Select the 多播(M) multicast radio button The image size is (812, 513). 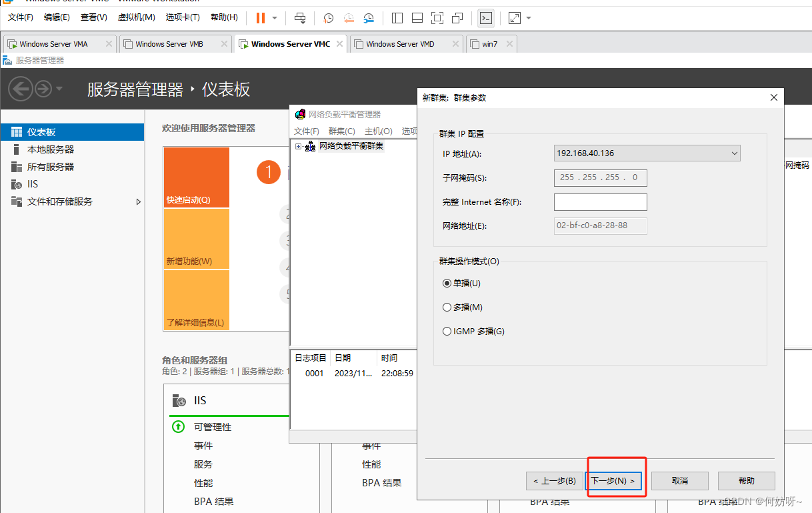(447, 308)
